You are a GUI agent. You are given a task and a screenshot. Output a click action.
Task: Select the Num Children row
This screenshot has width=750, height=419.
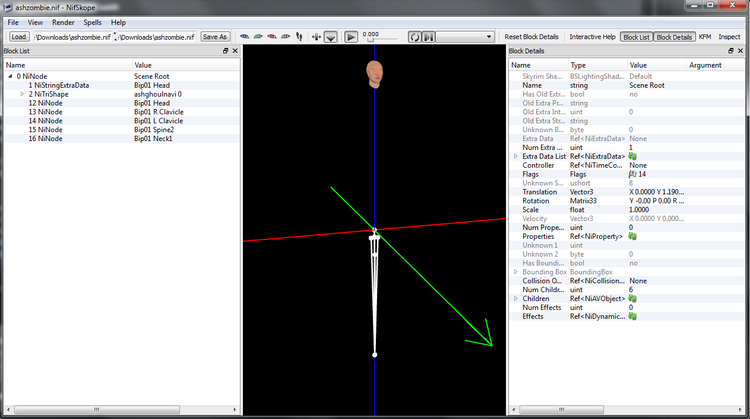(x=626, y=289)
